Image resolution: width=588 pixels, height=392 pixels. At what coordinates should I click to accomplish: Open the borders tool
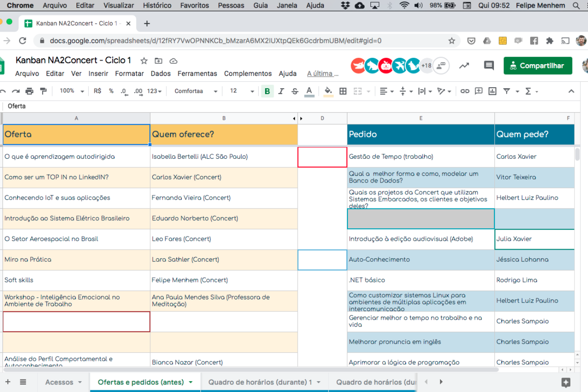point(343,91)
